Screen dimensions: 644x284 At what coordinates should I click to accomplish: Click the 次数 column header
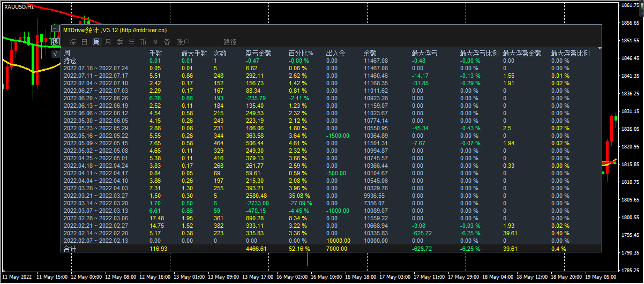220,54
